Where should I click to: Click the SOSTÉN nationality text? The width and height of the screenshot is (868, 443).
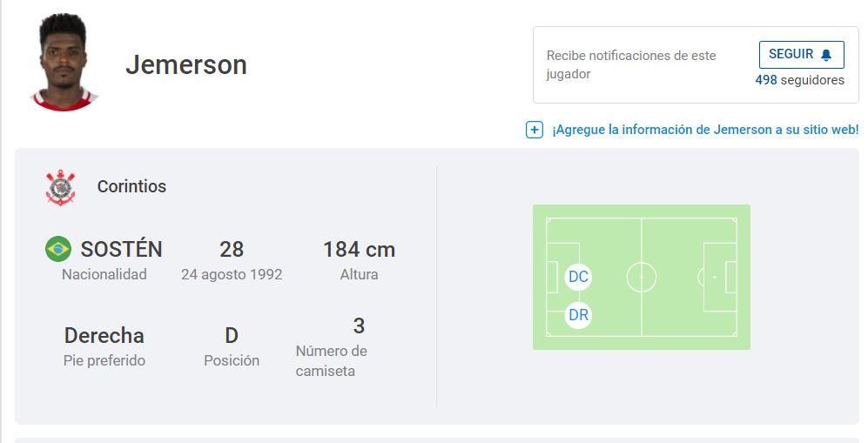pyautogui.click(x=121, y=250)
